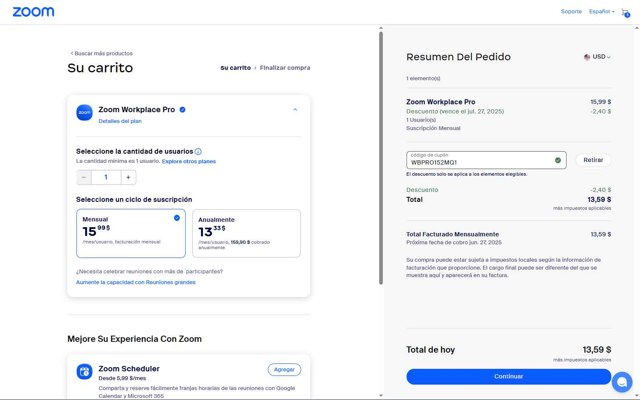Screen dimensions: 640x400
Task: Decrease user quantity with minus button
Action: pyautogui.click(x=85, y=177)
